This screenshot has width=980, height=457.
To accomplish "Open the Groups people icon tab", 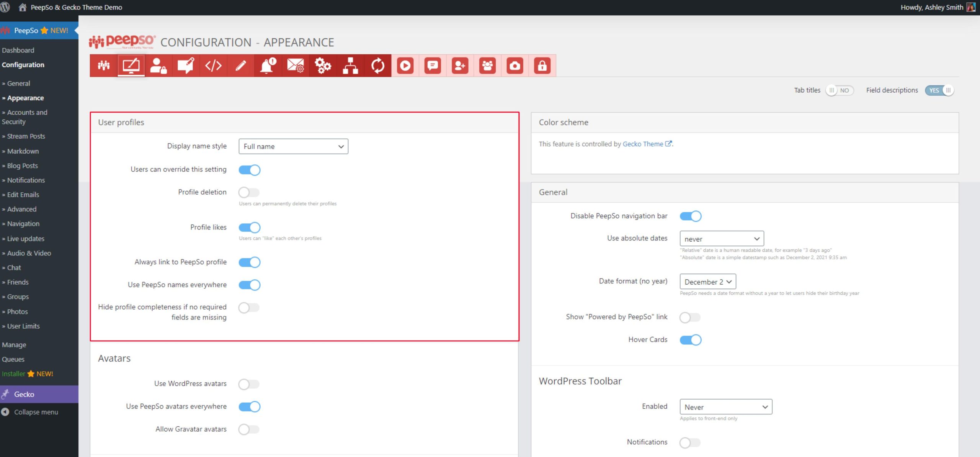I will coord(487,66).
